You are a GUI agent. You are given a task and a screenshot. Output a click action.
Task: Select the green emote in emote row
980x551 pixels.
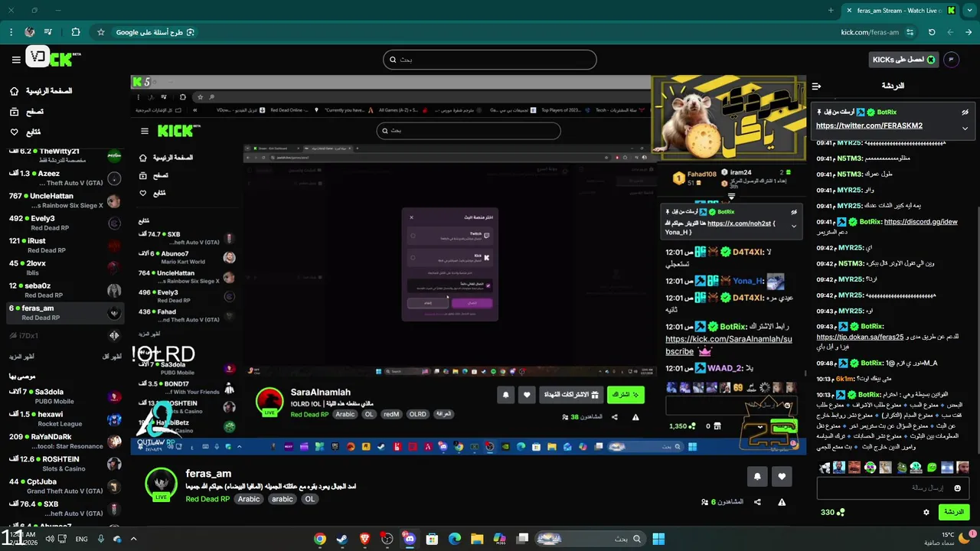click(x=932, y=467)
